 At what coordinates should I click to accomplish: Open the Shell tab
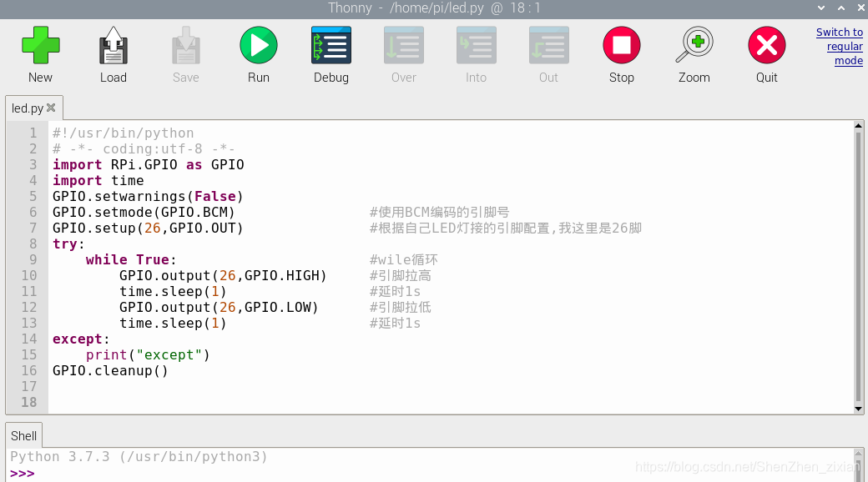[24, 436]
